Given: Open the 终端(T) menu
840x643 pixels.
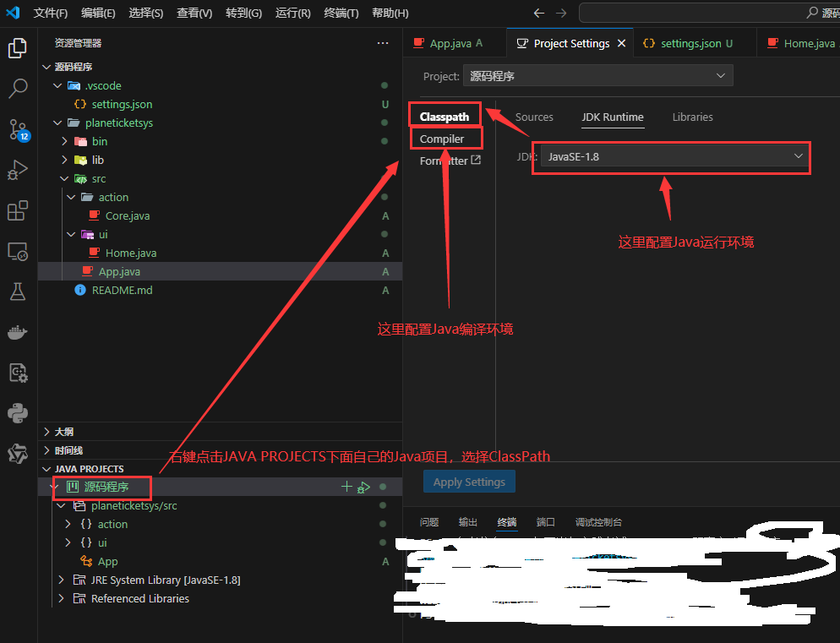Looking at the screenshot, I should (x=341, y=13).
